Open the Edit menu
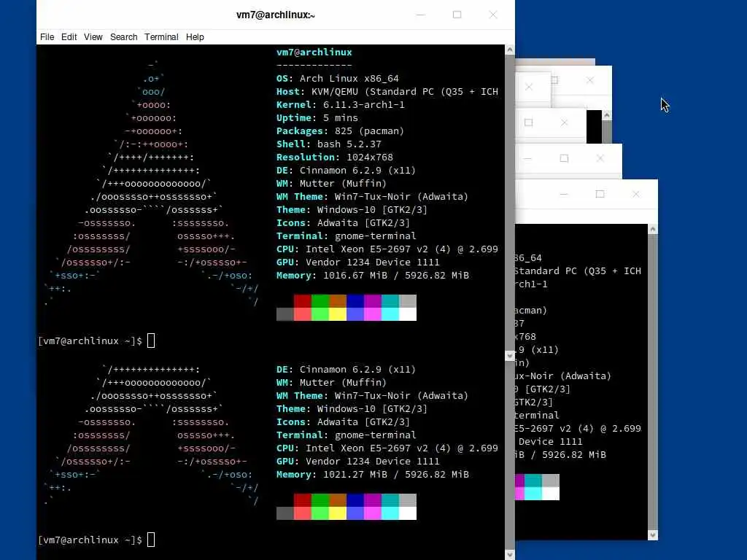 (69, 37)
